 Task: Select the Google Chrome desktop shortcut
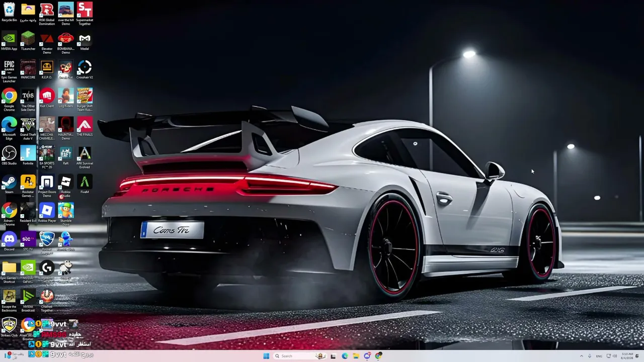(x=9, y=101)
